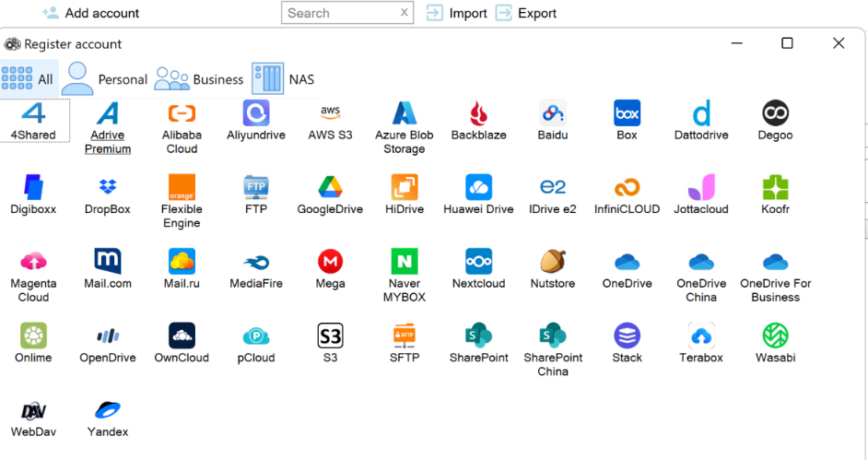Choose SharePoint China

553,350
